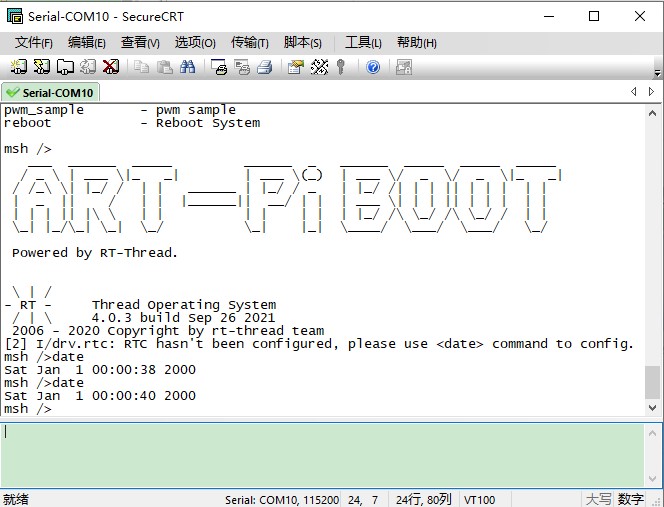
Task: Click the Copy toolbar icon
Action: pos(141,67)
